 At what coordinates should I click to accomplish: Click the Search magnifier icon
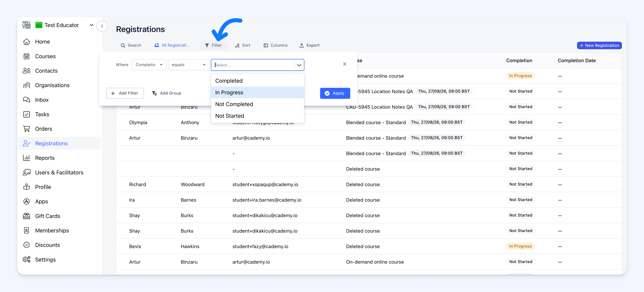[123, 45]
